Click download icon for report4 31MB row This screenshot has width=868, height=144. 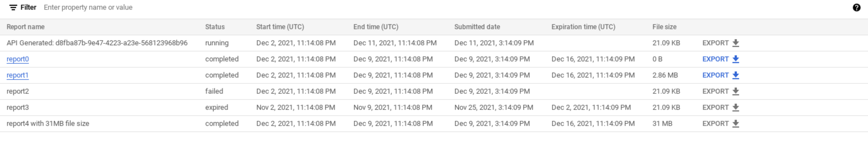tap(736, 124)
